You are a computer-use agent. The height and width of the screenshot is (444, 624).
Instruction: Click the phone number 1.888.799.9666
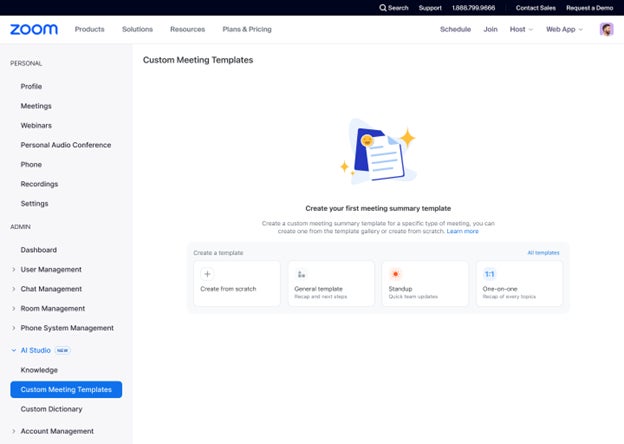coord(473,8)
